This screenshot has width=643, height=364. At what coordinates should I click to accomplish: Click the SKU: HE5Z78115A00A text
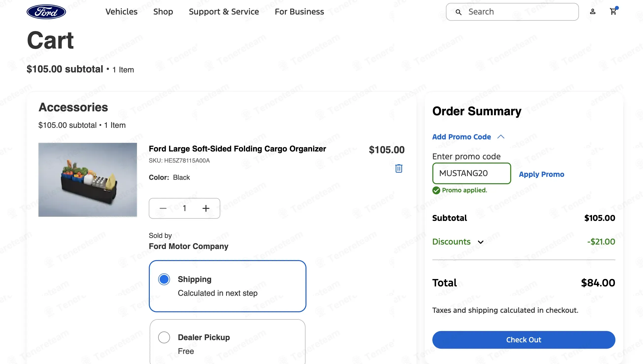click(x=179, y=161)
